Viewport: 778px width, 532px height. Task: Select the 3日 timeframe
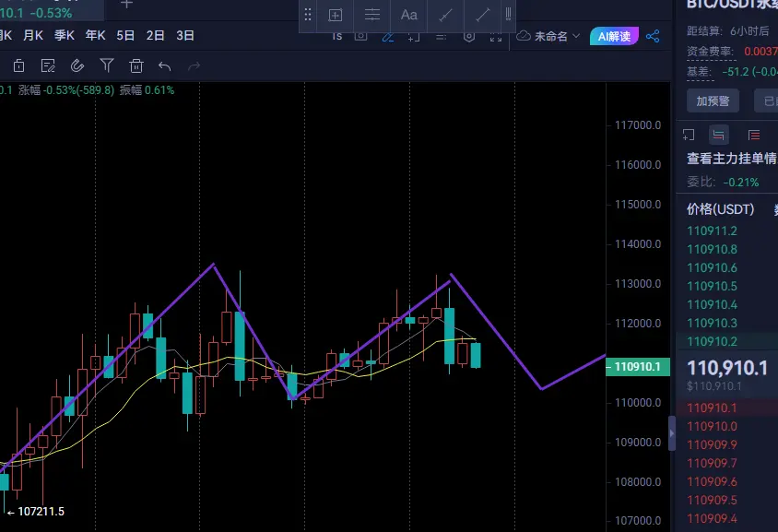185,36
